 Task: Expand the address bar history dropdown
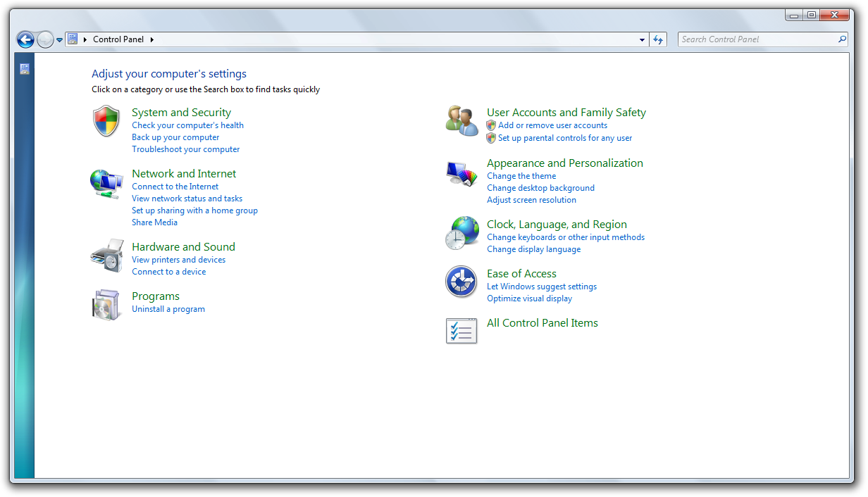tap(642, 40)
